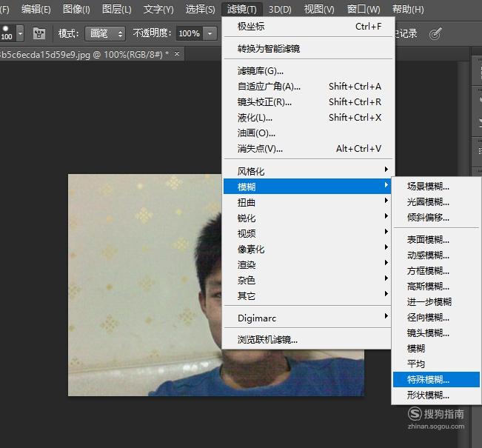Choose 极坐标 last filter entry
Screen dimensions: 482x448
pyautogui.click(x=309, y=27)
